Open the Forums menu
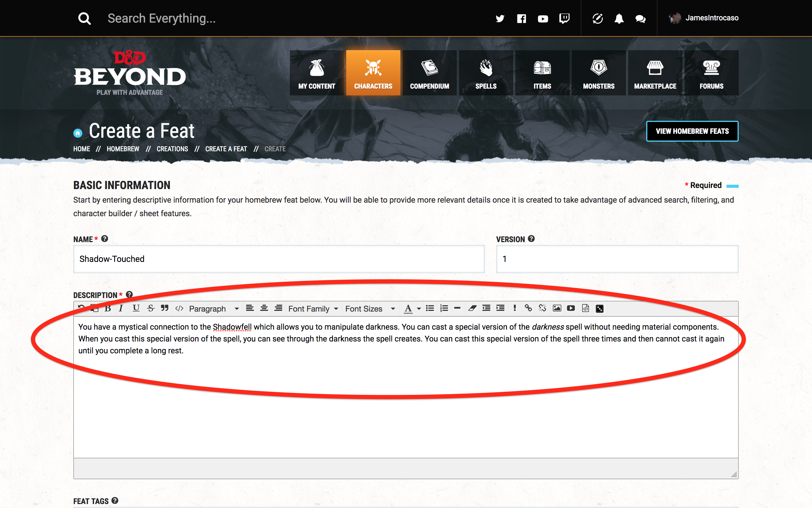Viewport: 812px width, 508px height. (x=711, y=73)
